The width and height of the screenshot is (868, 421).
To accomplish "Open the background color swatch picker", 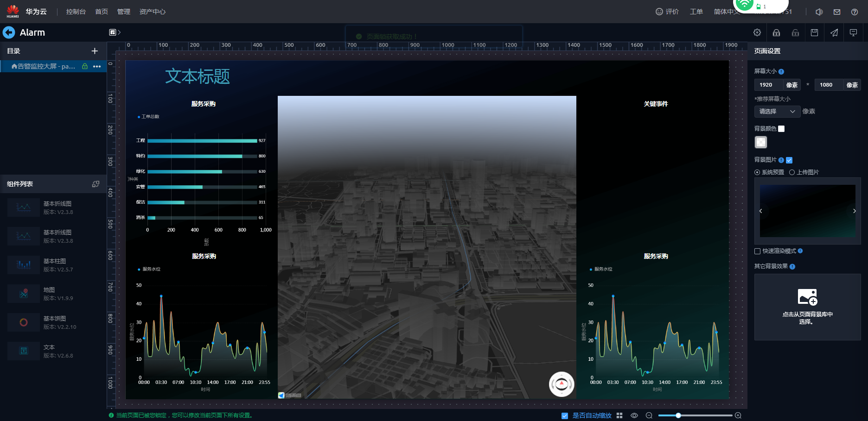I will pyautogui.click(x=761, y=142).
